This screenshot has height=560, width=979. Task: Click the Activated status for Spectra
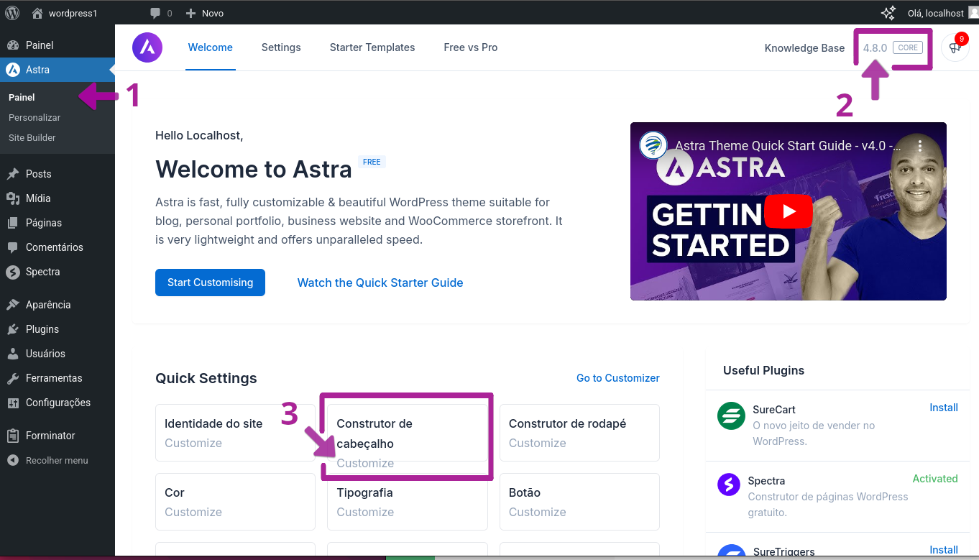click(x=935, y=479)
